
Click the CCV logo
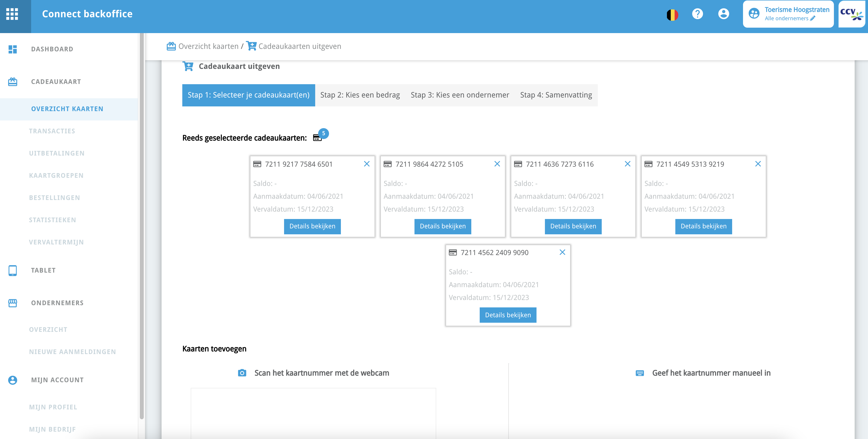pos(851,14)
